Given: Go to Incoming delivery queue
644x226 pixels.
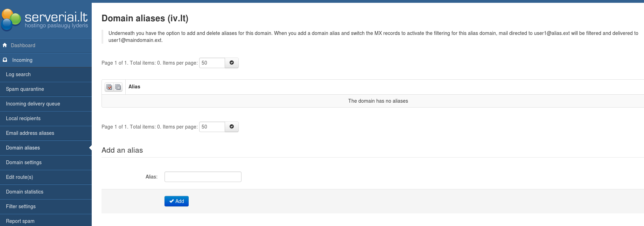Looking at the screenshot, I should 33,104.
